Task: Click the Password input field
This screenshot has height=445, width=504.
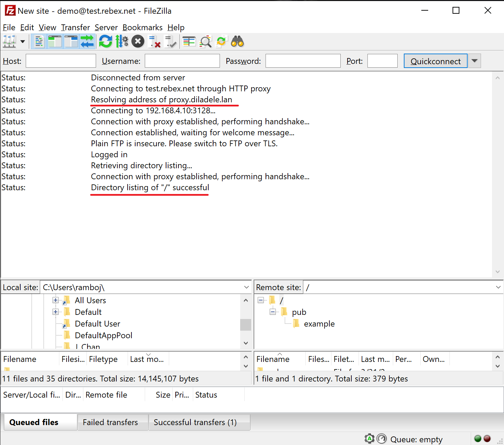Action: coord(303,61)
